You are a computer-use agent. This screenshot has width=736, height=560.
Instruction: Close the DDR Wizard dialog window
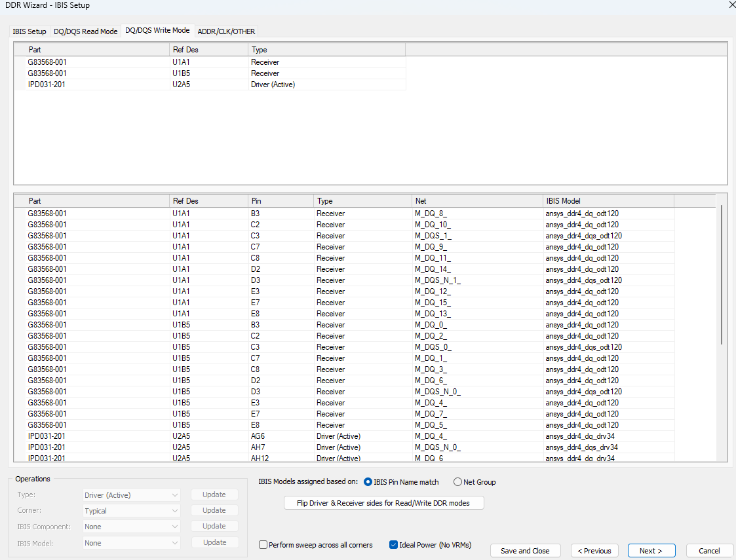731,5
